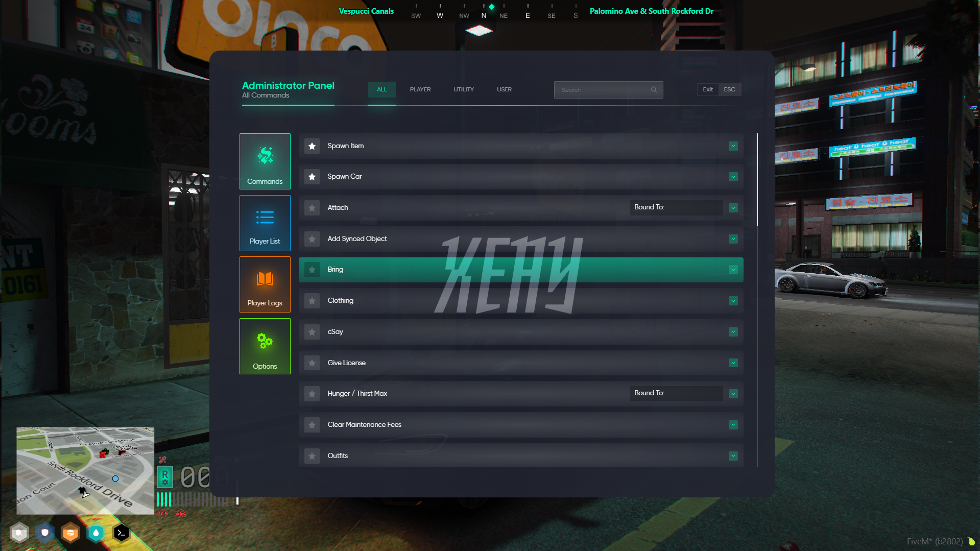Favorite the Clothing command star
Screen dimensions: 980x551
[312, 301]
